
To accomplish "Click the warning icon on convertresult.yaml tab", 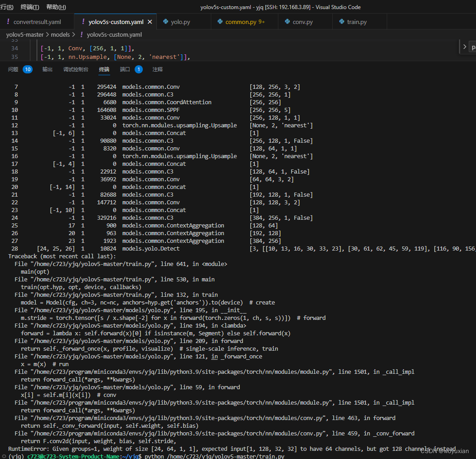I will click(x=8, y=21).
